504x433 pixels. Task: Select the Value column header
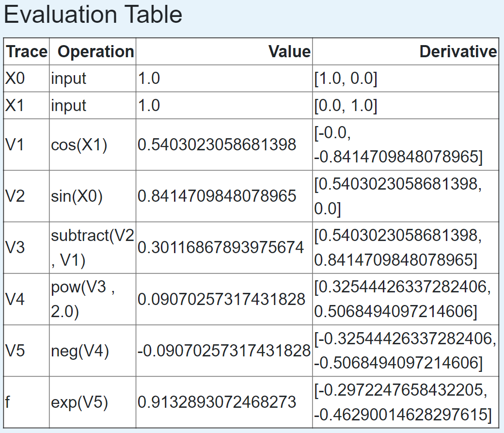(x=224, y=51)
